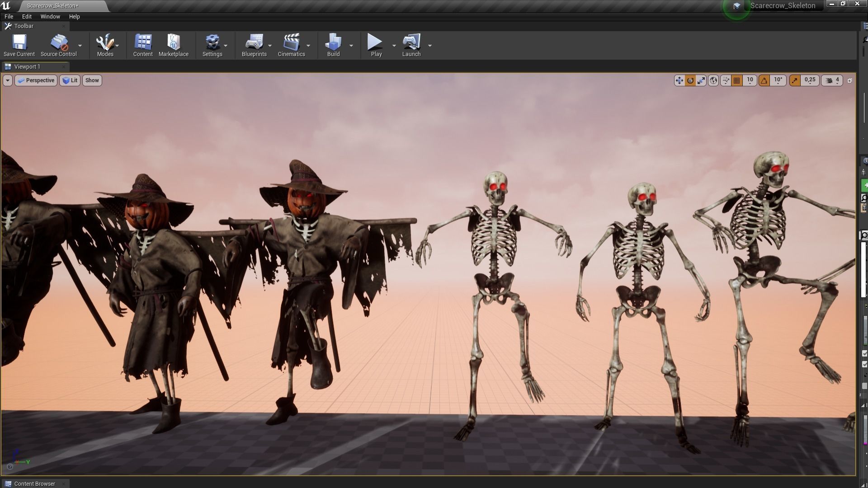Open the Settings toolbar icon

[212, 42]
